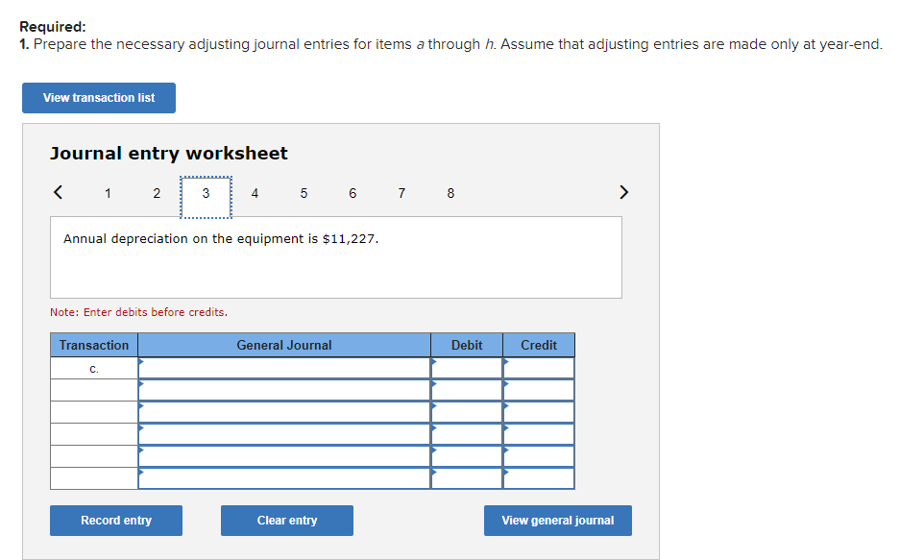Navigate forward using the right chevron
Viewport: 924px width, 560px height.
point(623,192)
